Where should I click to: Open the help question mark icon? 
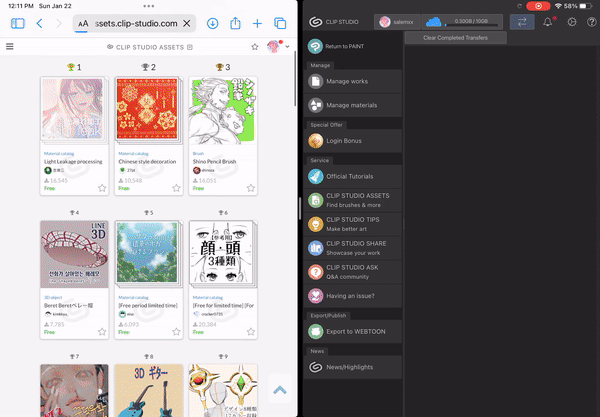[x=592, y=22]
